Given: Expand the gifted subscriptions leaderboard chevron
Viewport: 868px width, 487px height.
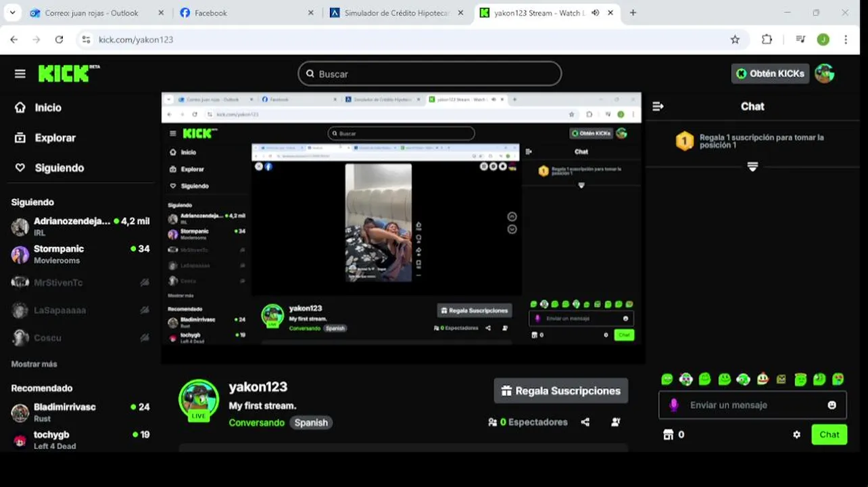Looking at the screenshot, I should pyautogui.click(x=752, y=166).
